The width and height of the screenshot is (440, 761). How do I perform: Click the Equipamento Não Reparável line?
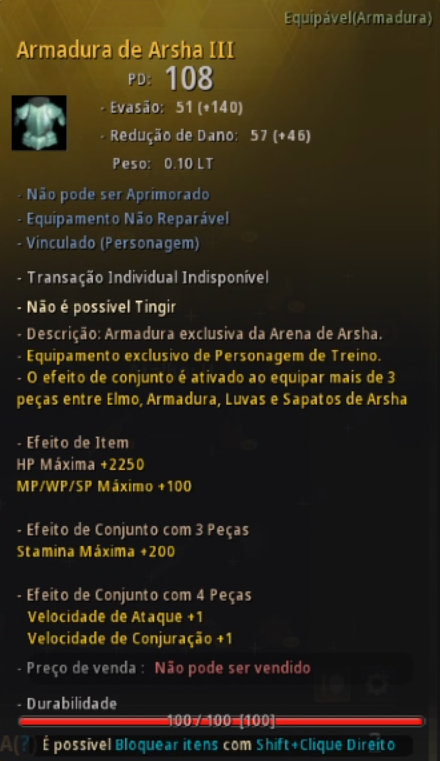[123, 219]
